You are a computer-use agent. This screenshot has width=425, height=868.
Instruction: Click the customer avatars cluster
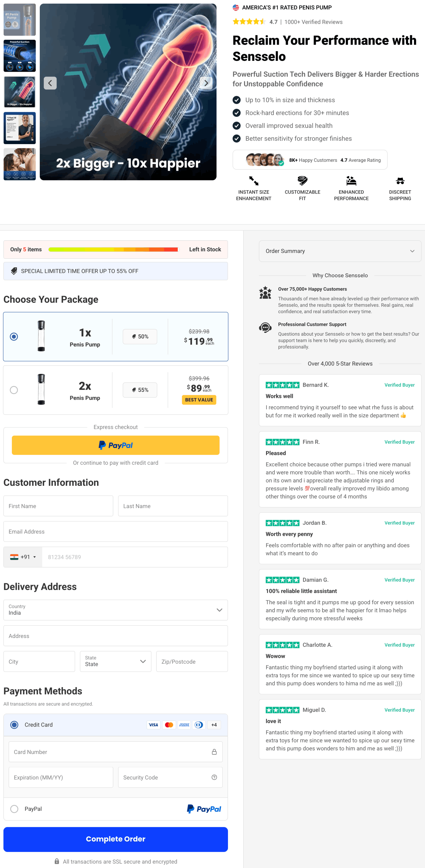pyautogui.click(x=265, y=160)
